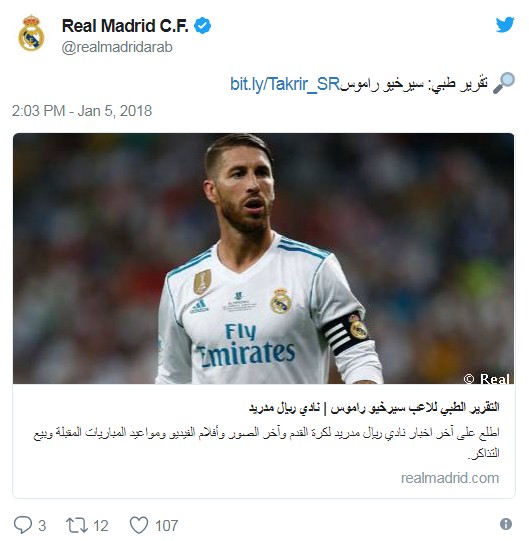Open the Sergio Ramos photo
This screenshot has width=529, height=541.
(263, 258)
